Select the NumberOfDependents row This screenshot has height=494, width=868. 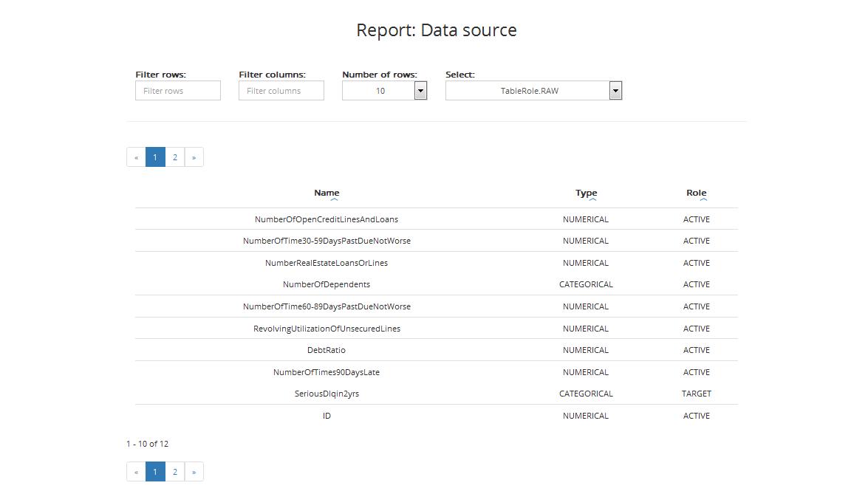click(327, 284)
